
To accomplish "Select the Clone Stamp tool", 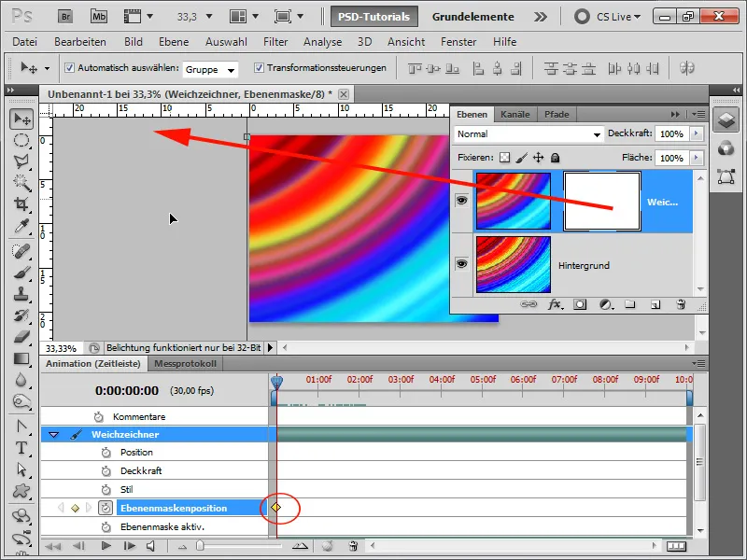I will coord(21,294).
